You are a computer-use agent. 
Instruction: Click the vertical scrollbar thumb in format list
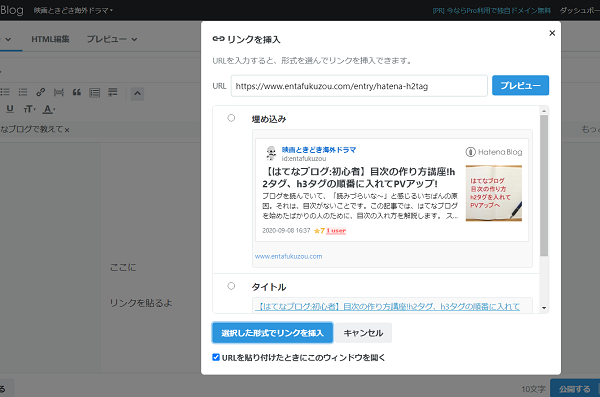[544, 185]
